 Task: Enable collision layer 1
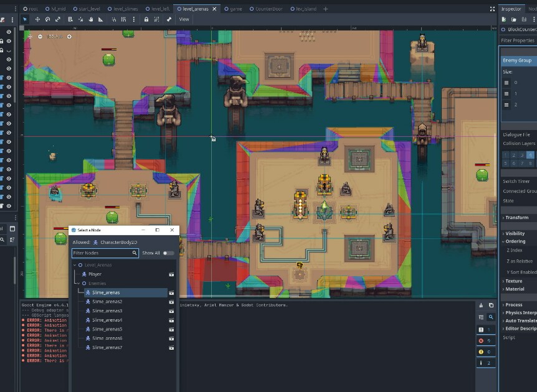click(505, 155)
